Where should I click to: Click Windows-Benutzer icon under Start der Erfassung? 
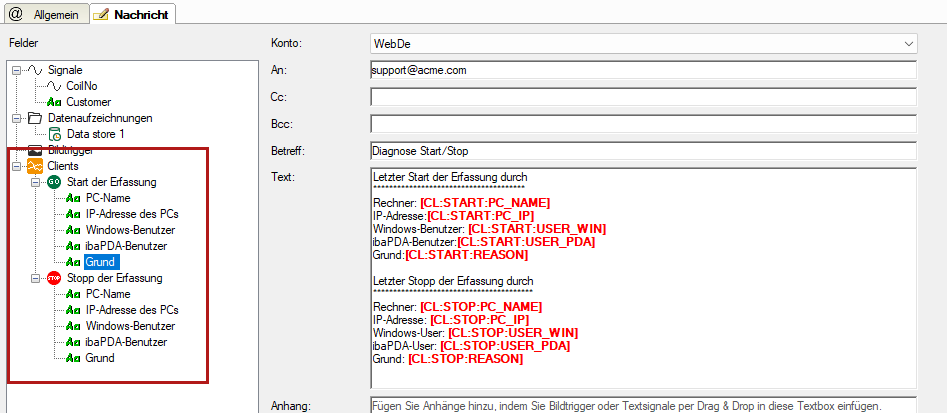(x=74, y=230)
